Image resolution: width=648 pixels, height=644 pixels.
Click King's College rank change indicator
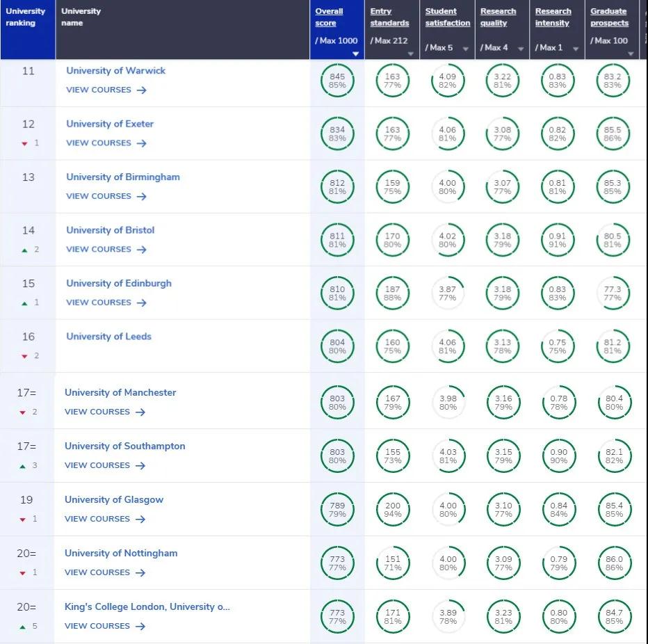(29, 627)
